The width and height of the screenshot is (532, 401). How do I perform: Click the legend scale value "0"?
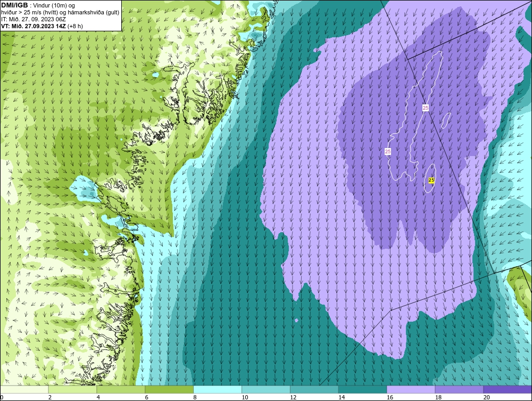click(x=2, y=397)
